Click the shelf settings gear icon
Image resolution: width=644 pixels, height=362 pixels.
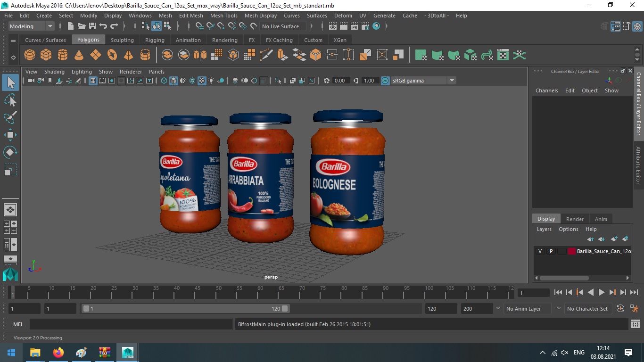[x=13, y=58]
